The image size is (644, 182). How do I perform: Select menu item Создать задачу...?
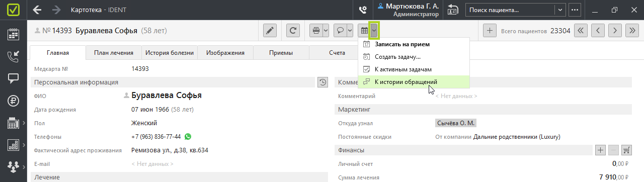[414, 57]
